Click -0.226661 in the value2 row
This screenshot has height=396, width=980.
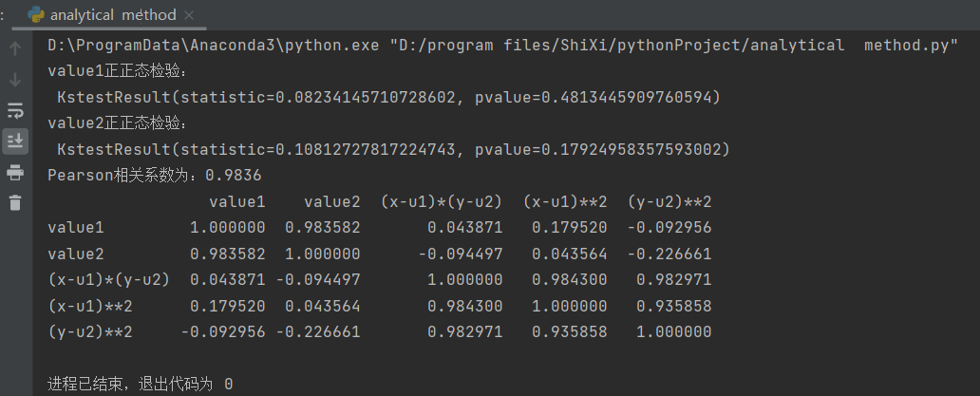tap(669, 255)
